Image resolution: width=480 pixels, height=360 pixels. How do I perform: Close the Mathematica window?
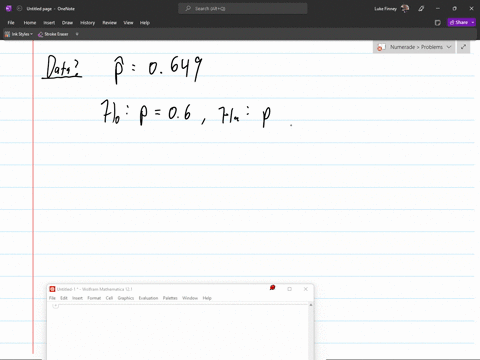306,289
